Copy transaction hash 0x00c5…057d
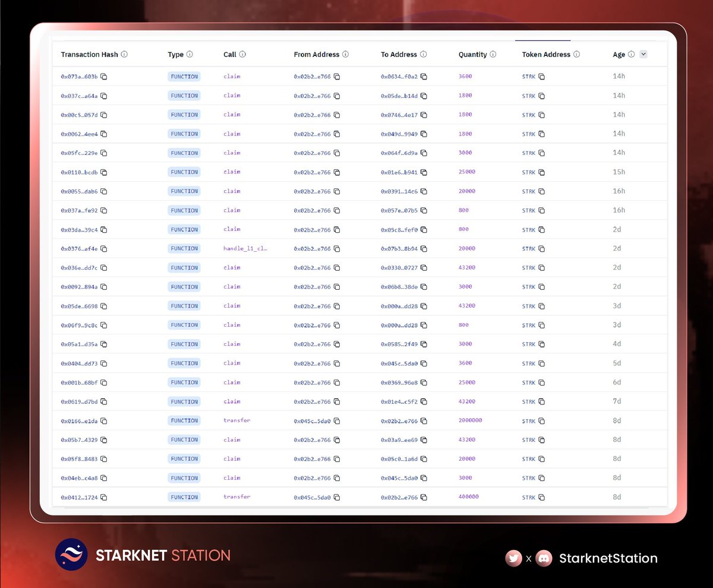Viewport: 713px width, 588px height. tap(104, 115)
